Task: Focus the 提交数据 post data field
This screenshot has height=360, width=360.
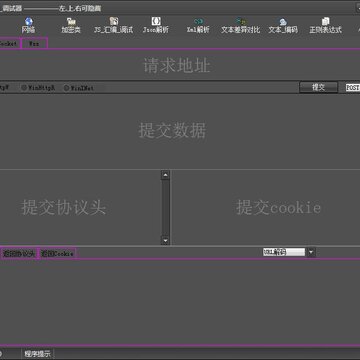Action: point(180,131)
